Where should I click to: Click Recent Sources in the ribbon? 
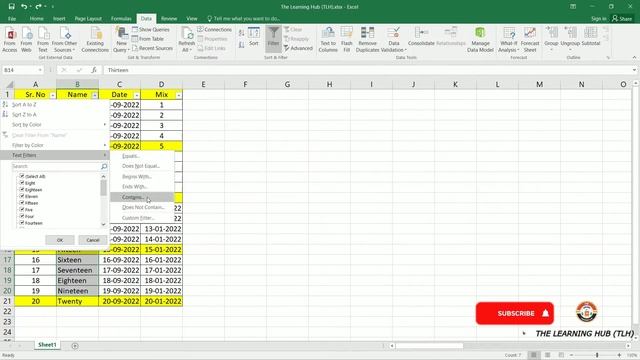152,48
